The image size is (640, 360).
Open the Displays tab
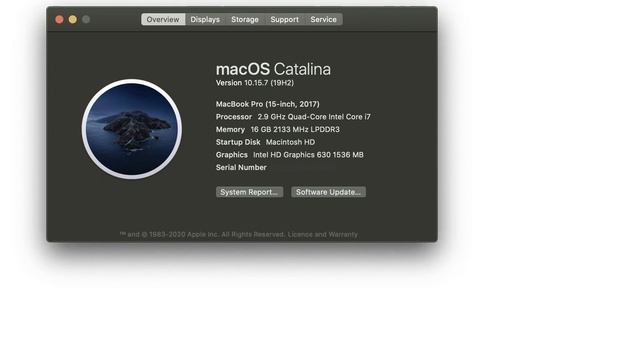click(205, 19)
